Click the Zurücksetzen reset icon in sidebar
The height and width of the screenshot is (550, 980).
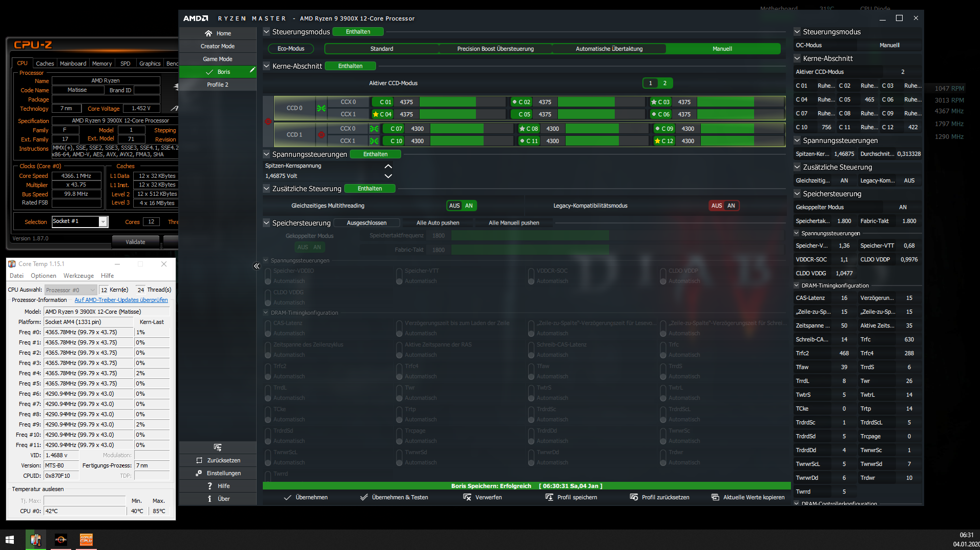click(200, 460)
